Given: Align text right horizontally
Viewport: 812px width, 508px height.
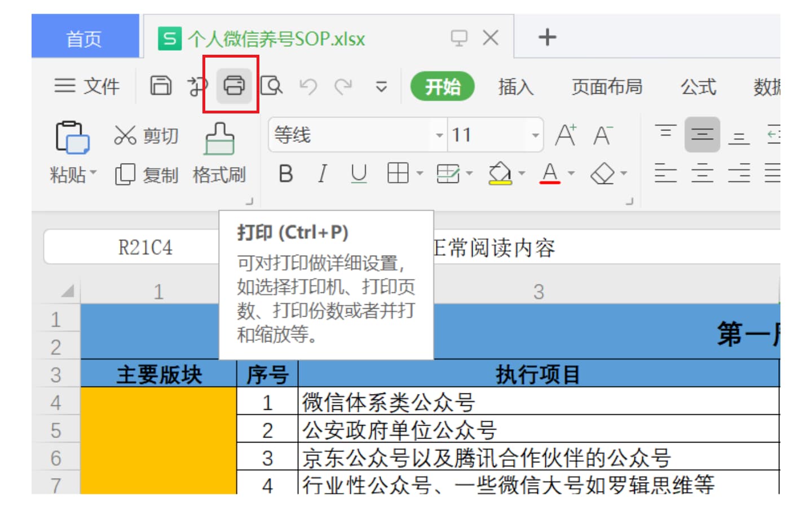Looking at the screenshot, I should [x=739, y=173].
